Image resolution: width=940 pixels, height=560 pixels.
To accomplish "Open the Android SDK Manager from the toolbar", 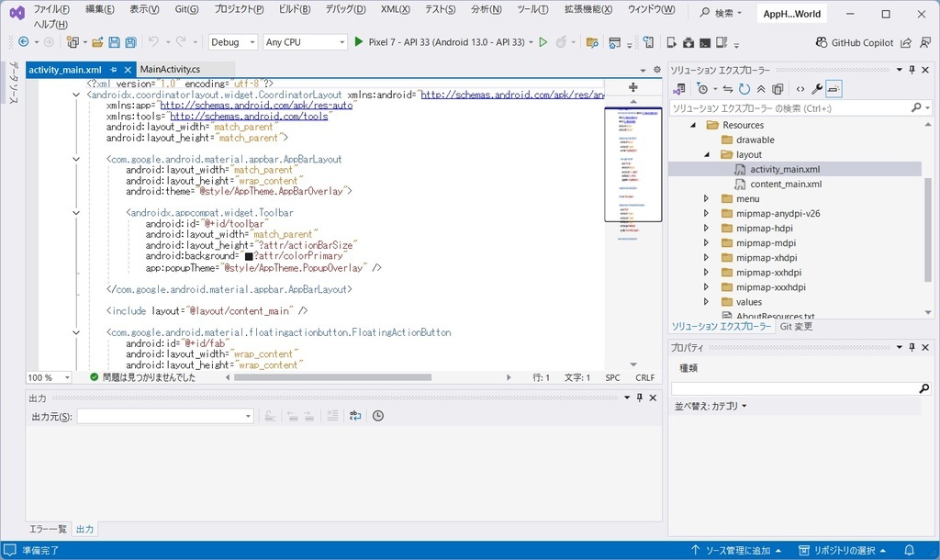I will pos(687,42).
